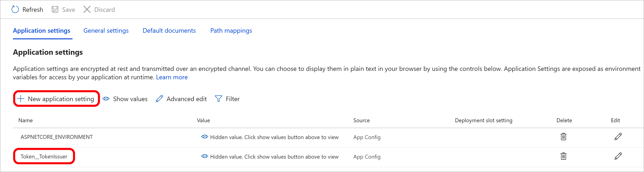Delete the ASPNETCORE_ENVIRONMENT setting
This screenshot has height=172, width=644.
(563, 137)
